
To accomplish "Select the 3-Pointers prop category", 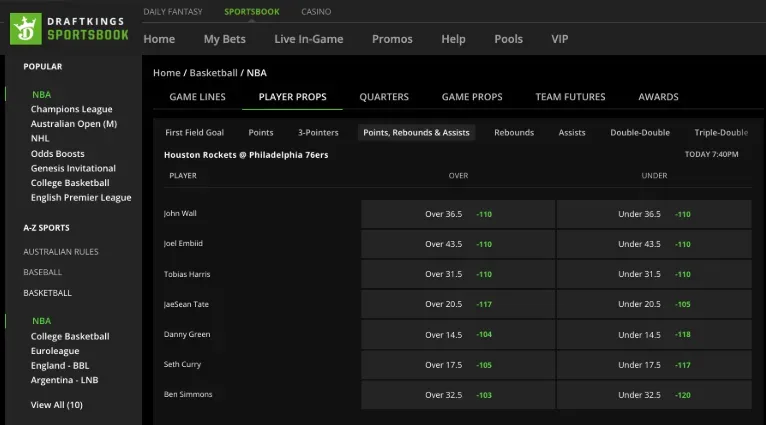I will point(318,132).
